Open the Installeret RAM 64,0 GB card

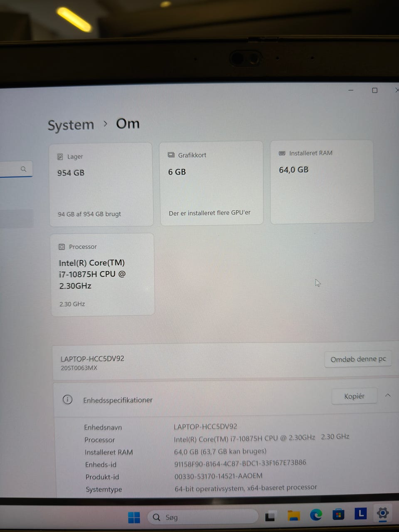coord(322,182)
